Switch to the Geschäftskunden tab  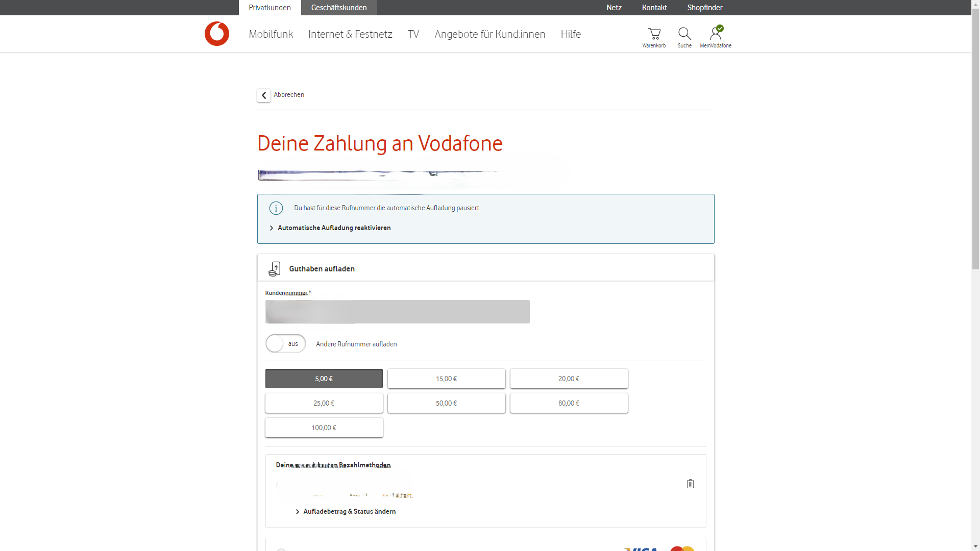coord(339,8)
